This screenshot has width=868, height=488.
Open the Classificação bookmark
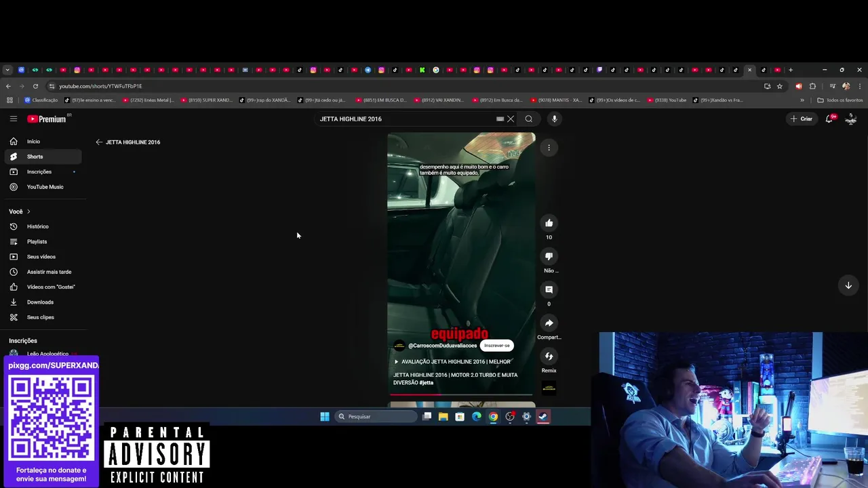click(41, 100)
